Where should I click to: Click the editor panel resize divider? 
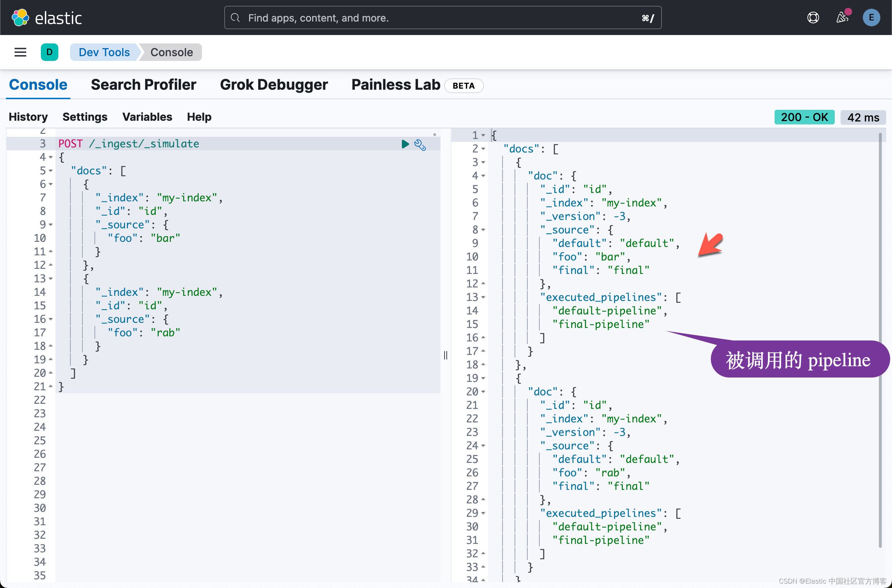point(445,355)
